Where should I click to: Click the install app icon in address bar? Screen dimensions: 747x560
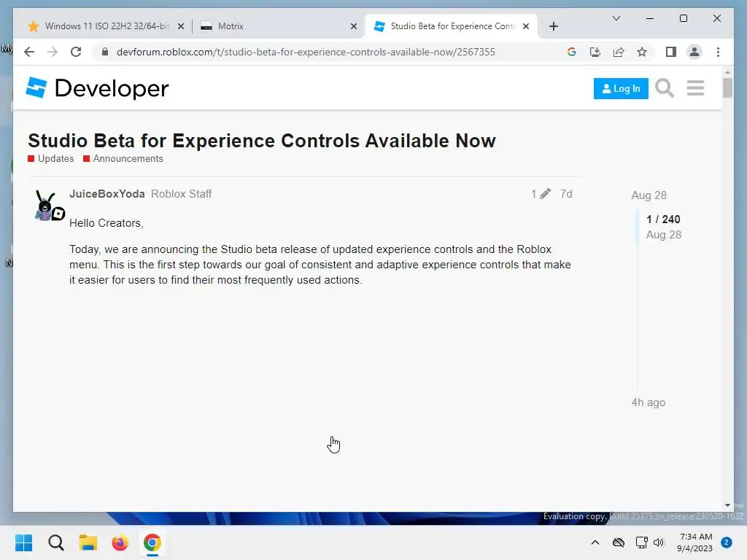point(595,52)
